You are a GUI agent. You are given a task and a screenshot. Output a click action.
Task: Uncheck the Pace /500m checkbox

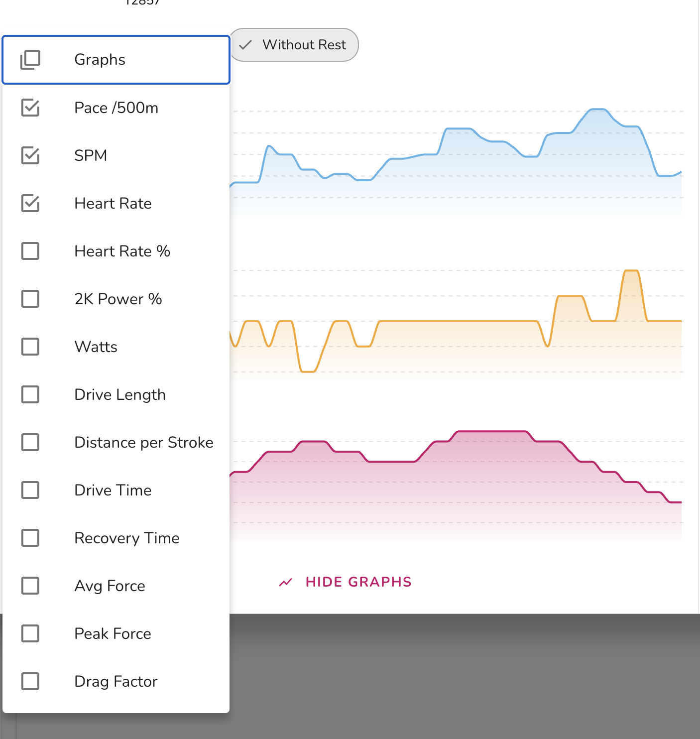click(30, 108)
